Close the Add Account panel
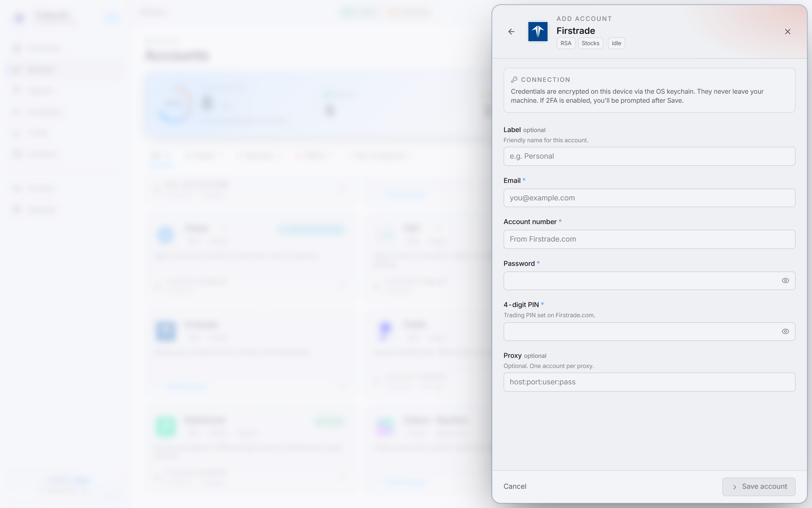The image size is (812, 508). click(x=787, y=32)
